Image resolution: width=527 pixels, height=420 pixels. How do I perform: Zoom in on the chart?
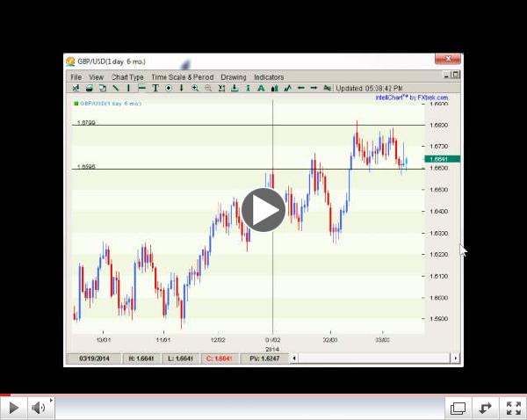coord(195,88)
